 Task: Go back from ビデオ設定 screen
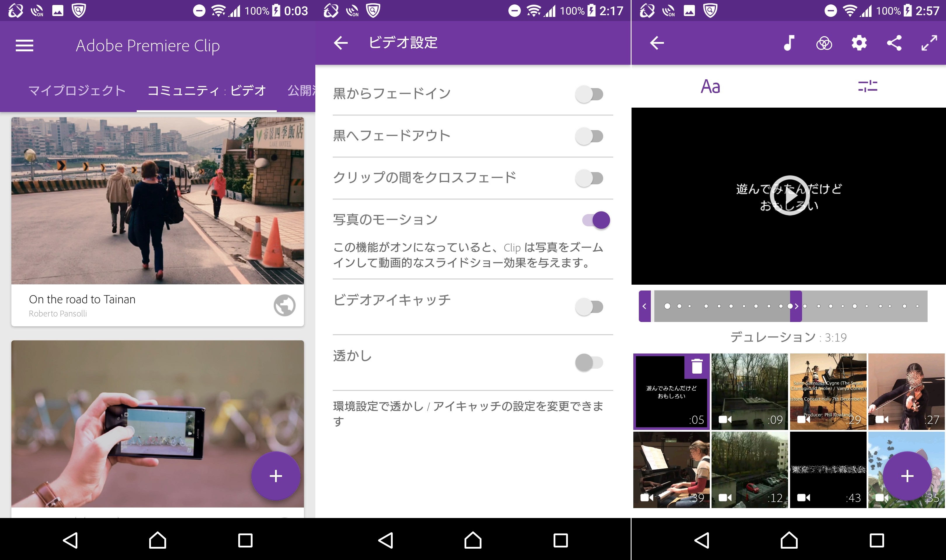(340, 43)
